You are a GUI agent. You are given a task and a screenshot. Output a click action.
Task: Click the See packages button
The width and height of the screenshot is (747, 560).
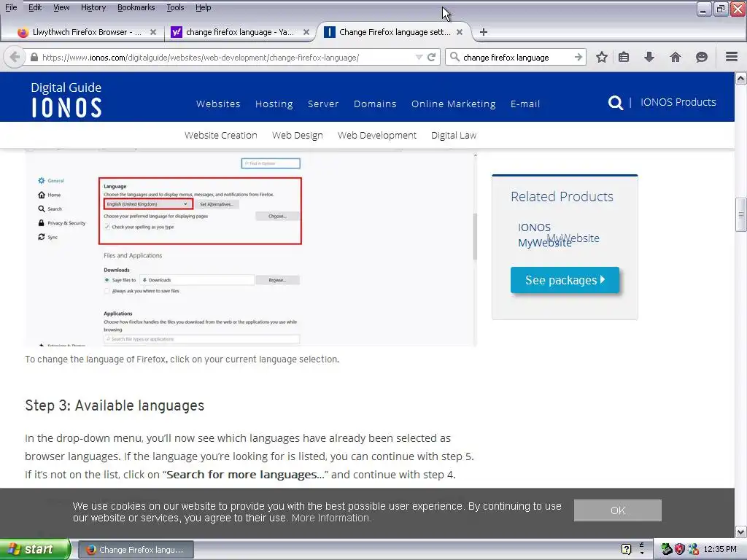tap(565, 280)
